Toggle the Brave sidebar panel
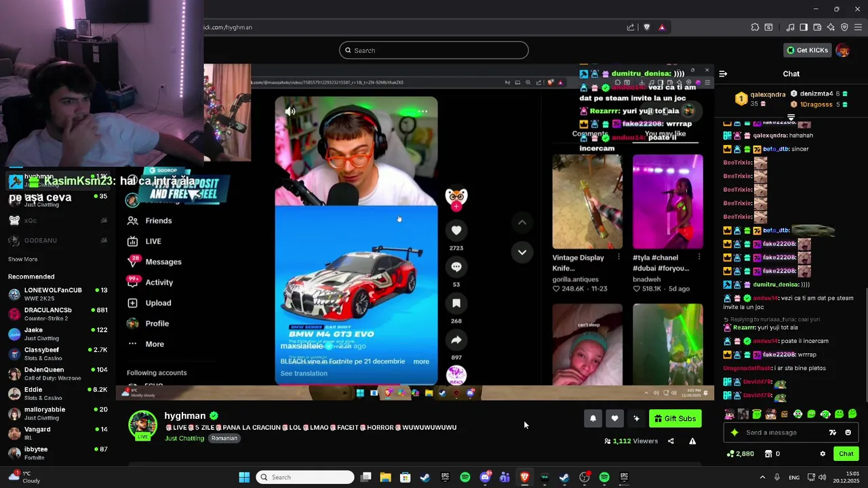This screenshot has height=488, width=868. pos(804,27)
